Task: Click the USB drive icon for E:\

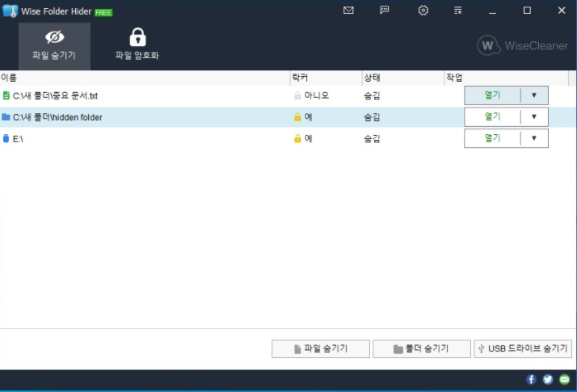Action: [x=6, y=138]
